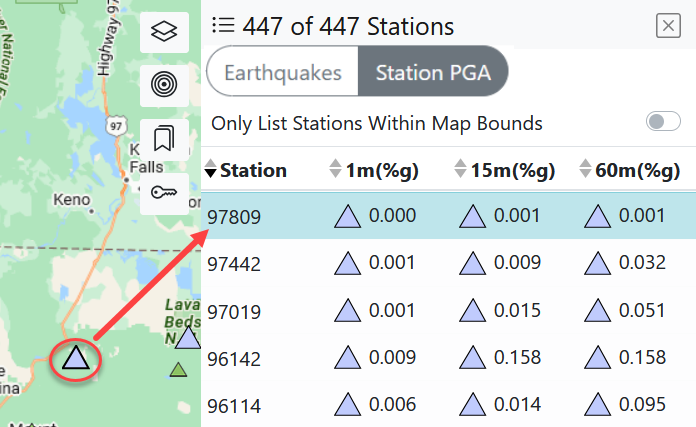696x427 pixels.
Task: Switch to the Earthquakes tab
Action: click(x=281, y=73)
